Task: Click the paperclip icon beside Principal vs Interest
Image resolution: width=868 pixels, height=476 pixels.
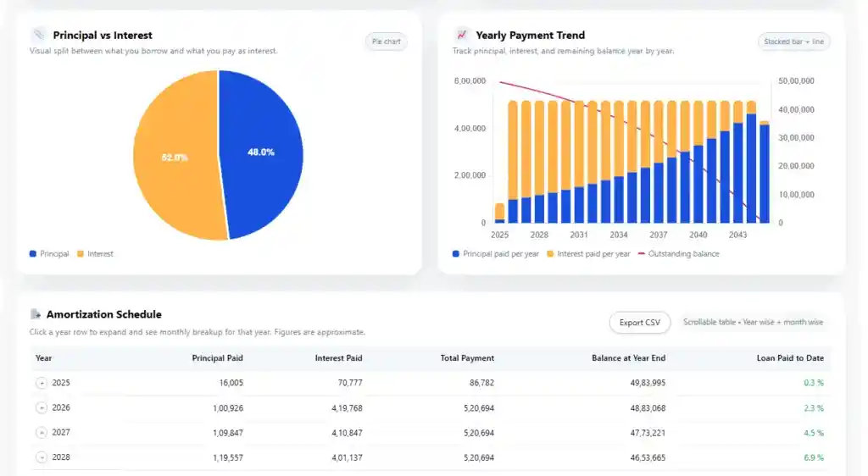Action: click(x=38, y=36)
